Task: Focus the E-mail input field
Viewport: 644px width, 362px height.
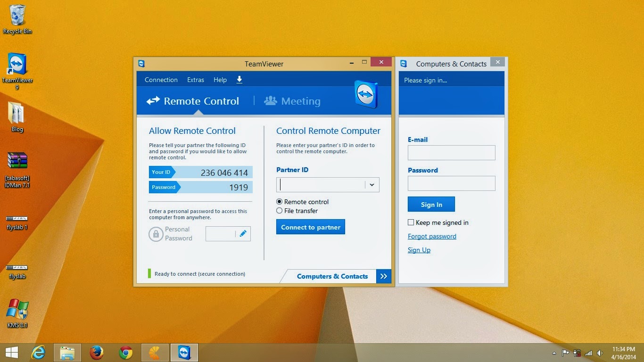Action: (452, 153)
